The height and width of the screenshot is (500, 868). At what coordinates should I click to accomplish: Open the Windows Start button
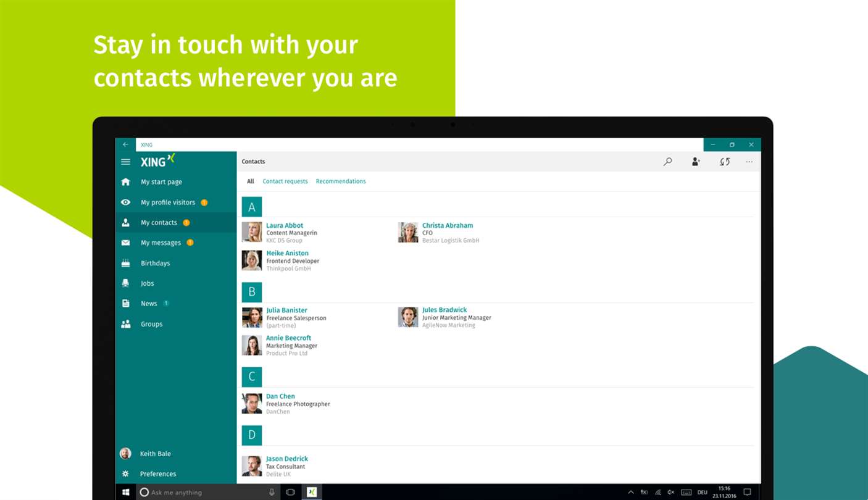pos(126,492)
